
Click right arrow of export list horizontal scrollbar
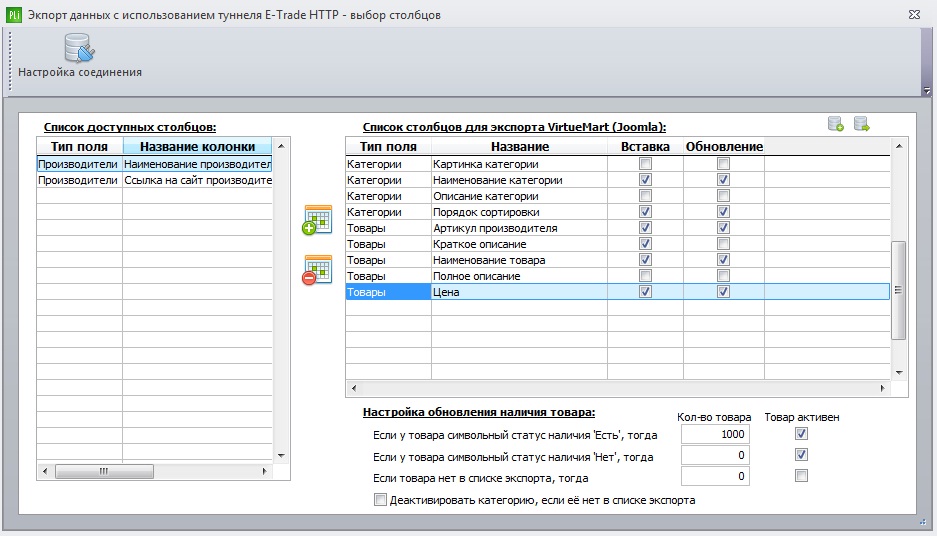[x=883, y=388]
